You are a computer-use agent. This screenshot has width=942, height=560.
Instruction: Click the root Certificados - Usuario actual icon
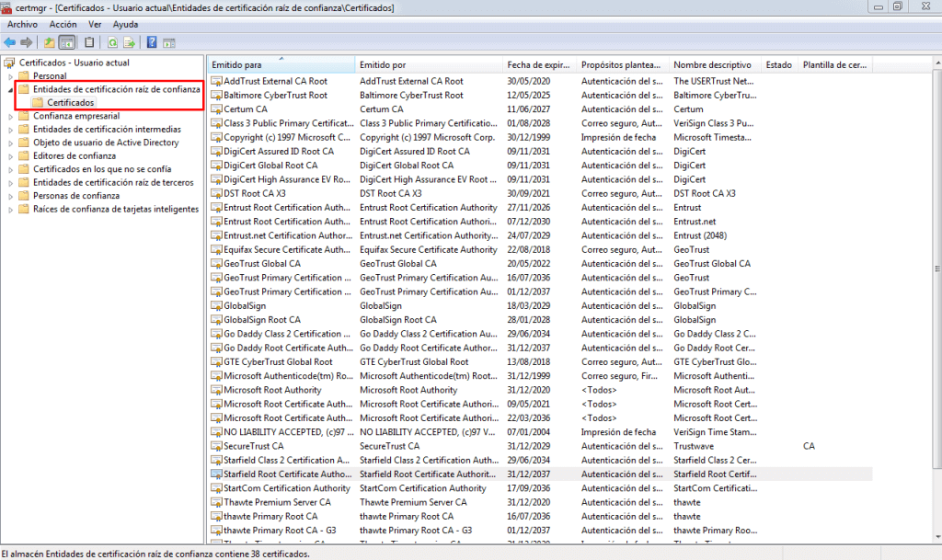[x=9, y=63]
